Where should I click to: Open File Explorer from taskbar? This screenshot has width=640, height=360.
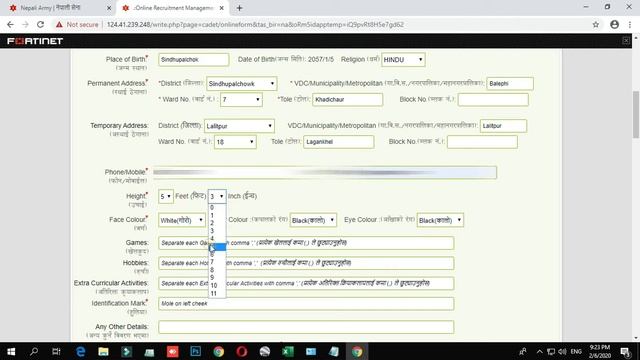coord(103,351)
